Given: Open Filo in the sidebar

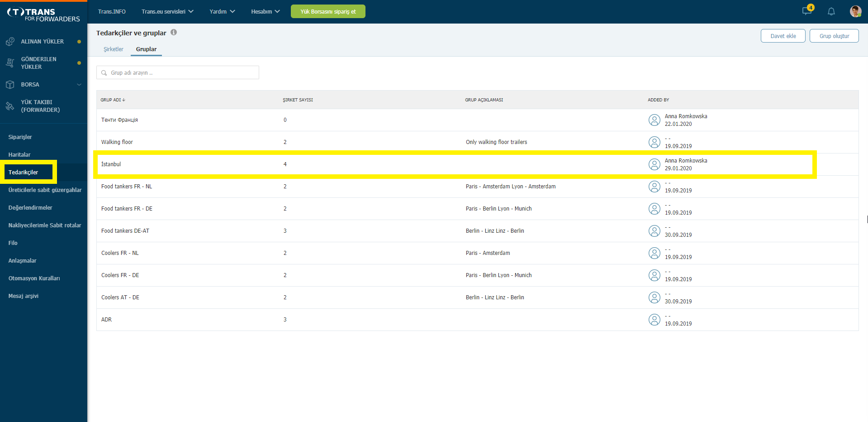Looking at the screenshot, I should point(13,243).
